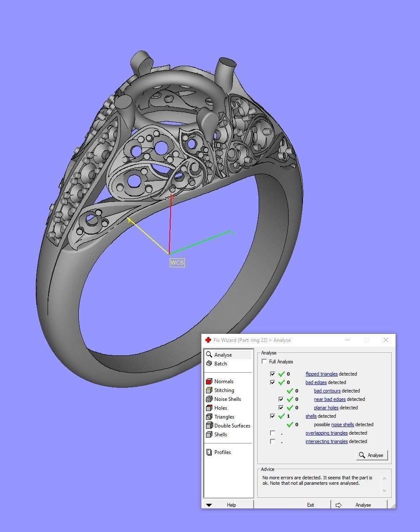
Task: Click Analyse button with magnifier icon
Action: (372, 455)
